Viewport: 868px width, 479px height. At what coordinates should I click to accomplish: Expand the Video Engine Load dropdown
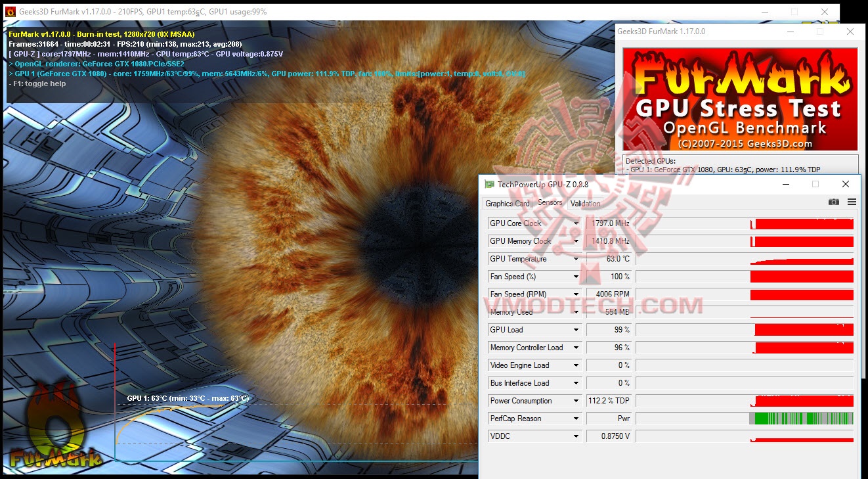[x=576, y=365]
